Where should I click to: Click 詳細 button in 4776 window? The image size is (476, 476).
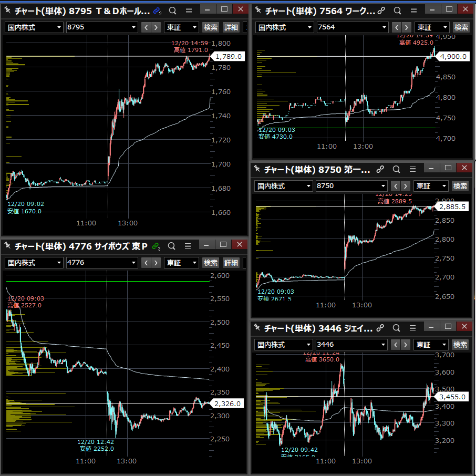click(x=231, y=263)
